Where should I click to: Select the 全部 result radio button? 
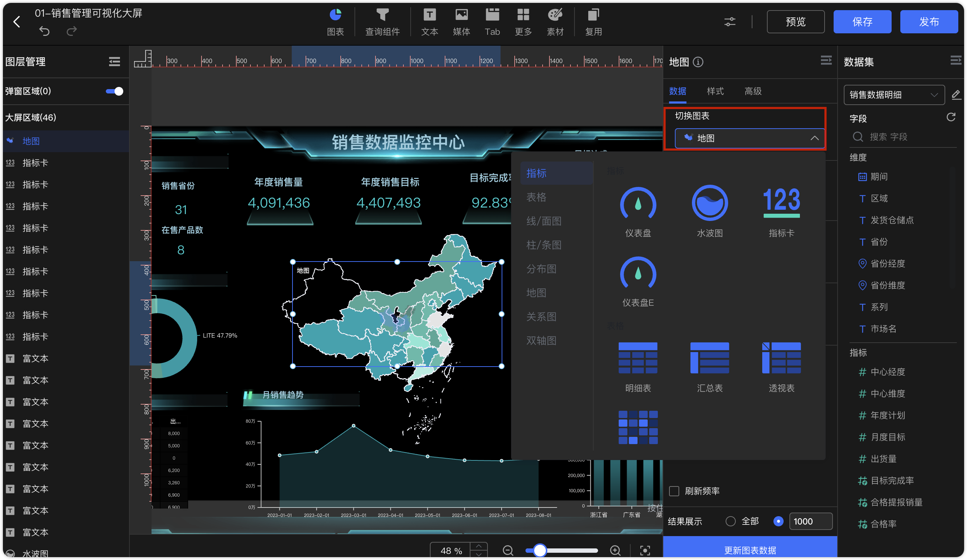730,521
